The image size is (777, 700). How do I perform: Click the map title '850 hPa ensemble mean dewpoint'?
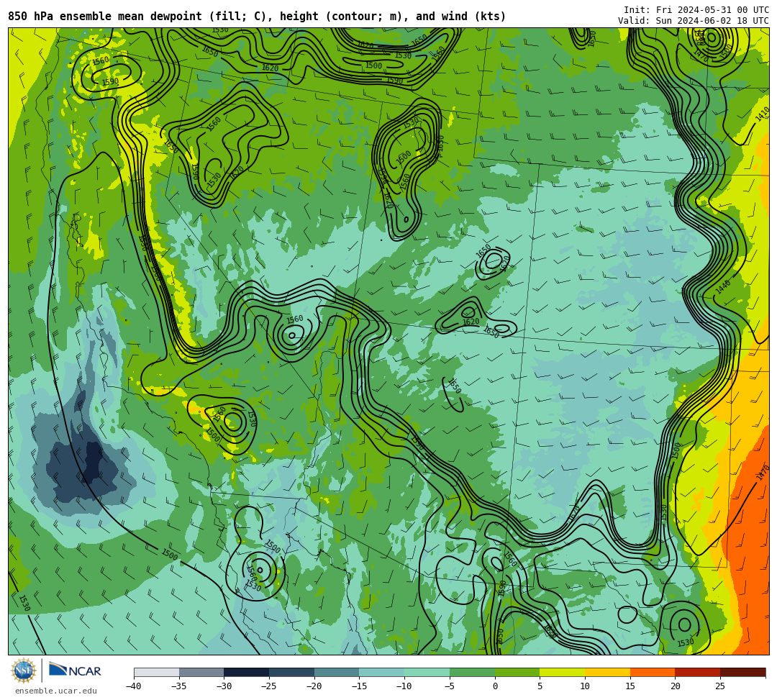pyautogui.click(x=105, y=17)
